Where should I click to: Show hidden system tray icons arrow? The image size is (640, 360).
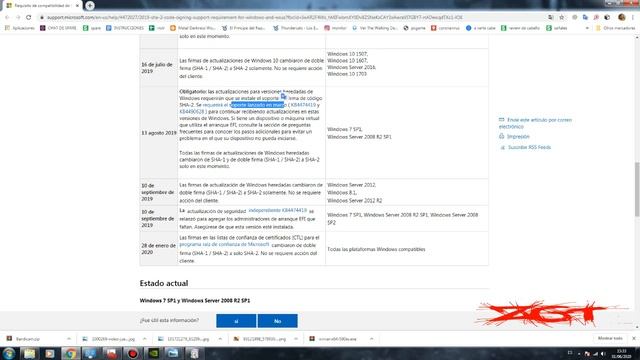coord(579,354)
